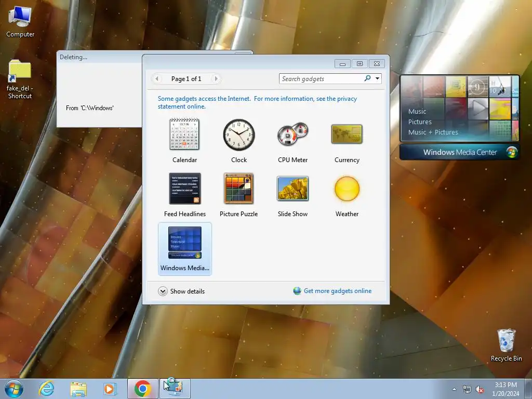This screenshot has height=399, width=532.
Task: Click the Windows Media Center banner
Action: [x=459, y=152]
